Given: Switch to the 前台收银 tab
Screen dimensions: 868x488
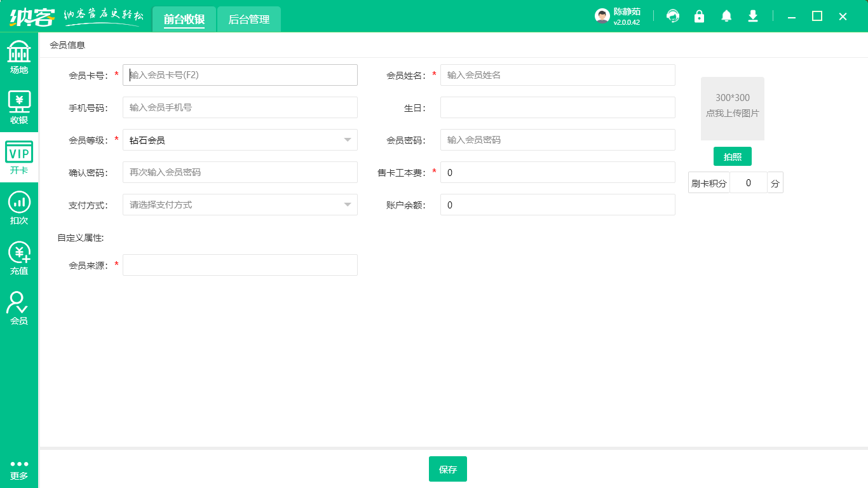Looking at the screenshot, I should [x=184, y=19].
